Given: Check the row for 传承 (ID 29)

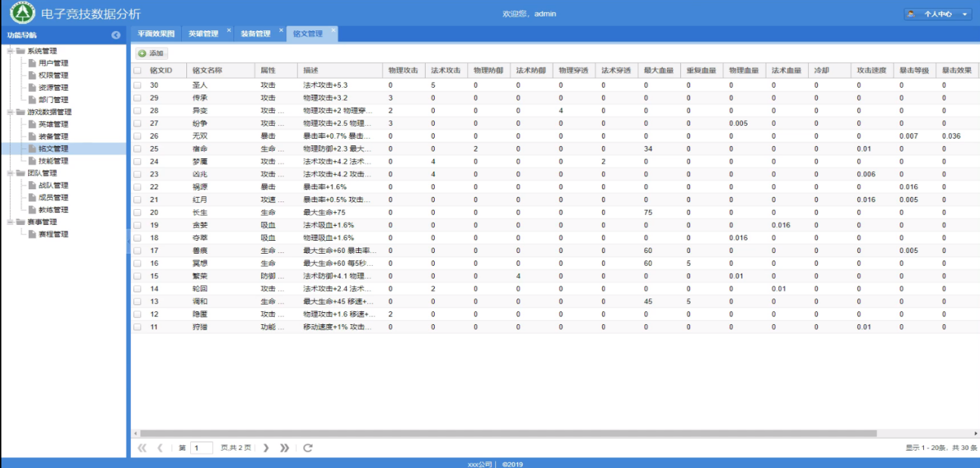Looking at the screenshot, I should click(137, 98).
